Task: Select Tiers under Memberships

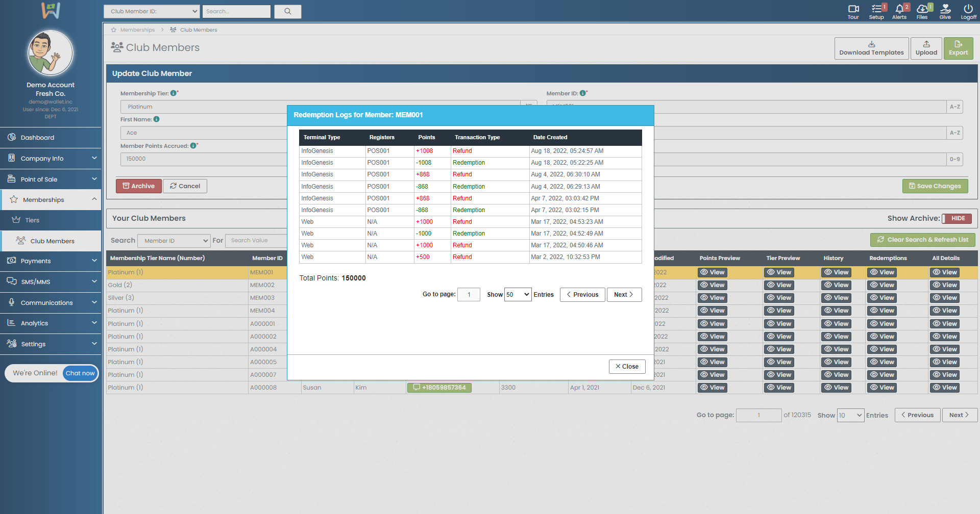Action: point(32,220)
